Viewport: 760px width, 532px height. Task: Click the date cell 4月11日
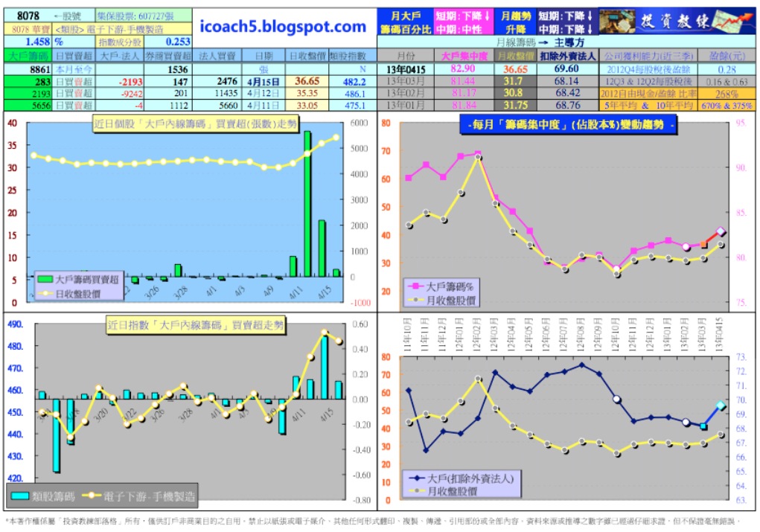264,105
